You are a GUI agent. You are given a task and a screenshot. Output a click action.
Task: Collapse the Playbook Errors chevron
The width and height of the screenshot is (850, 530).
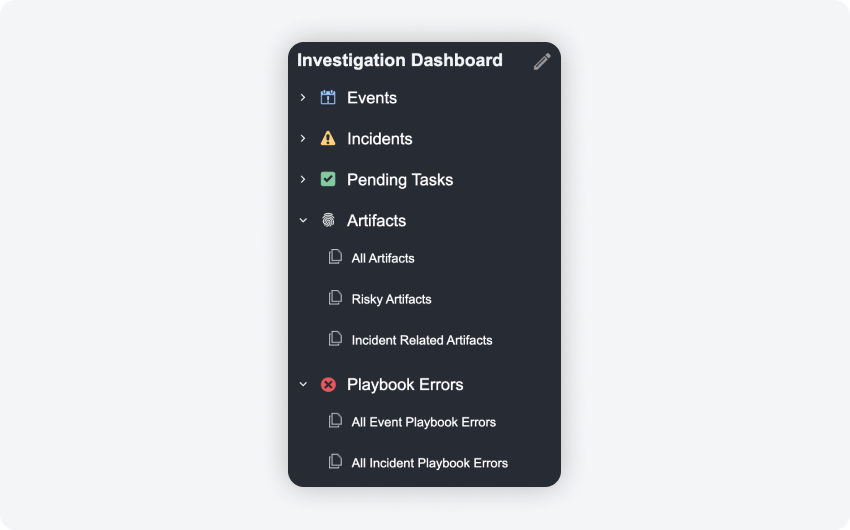303,385
